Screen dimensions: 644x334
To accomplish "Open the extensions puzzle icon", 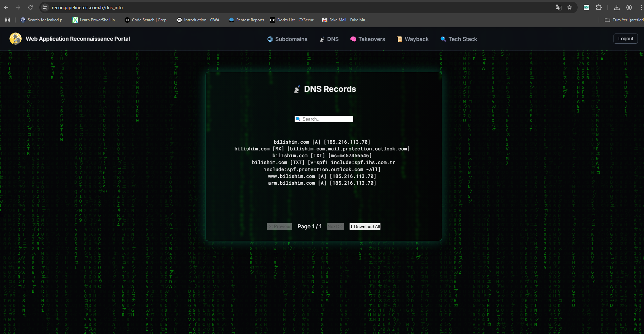I will coord(599,7).
